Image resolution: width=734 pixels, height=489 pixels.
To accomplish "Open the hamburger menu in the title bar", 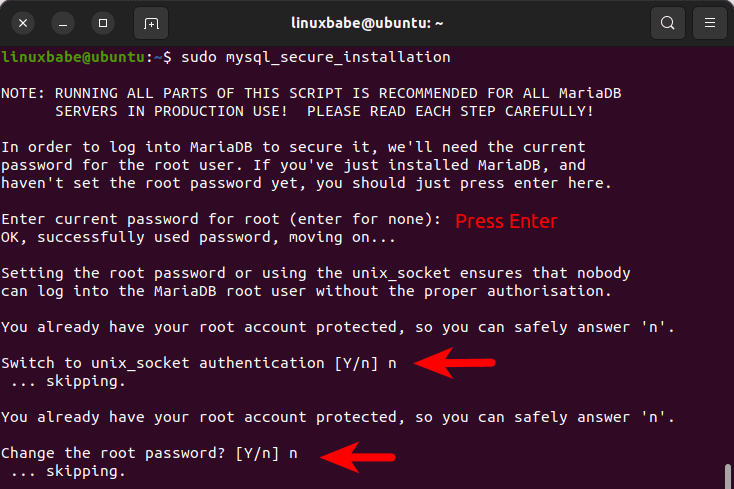I will (710, 22).
